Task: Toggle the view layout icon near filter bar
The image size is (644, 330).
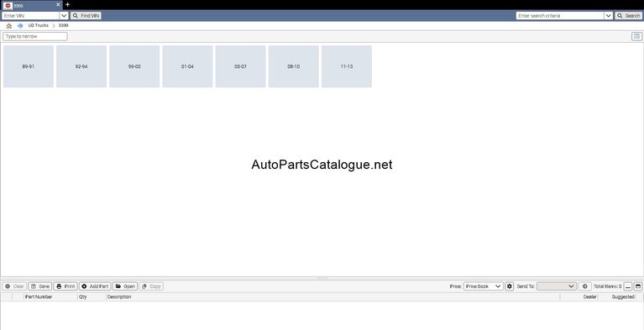Action: pos(636,37)
